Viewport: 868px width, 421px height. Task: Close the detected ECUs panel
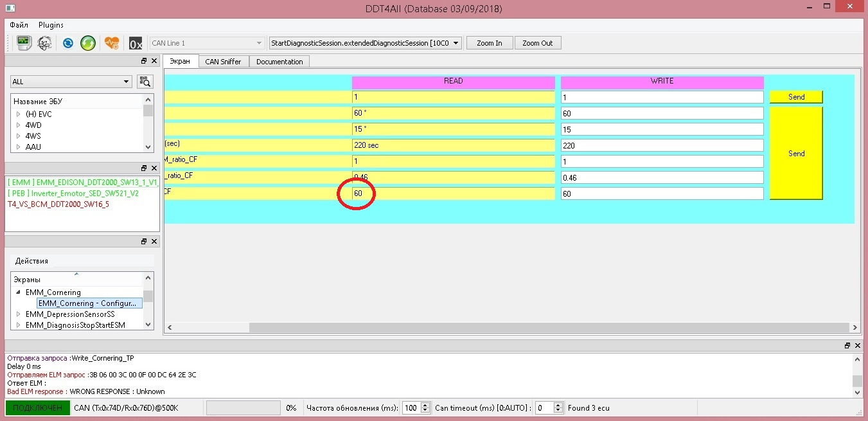pyautogui.click(x=154, y=168)
